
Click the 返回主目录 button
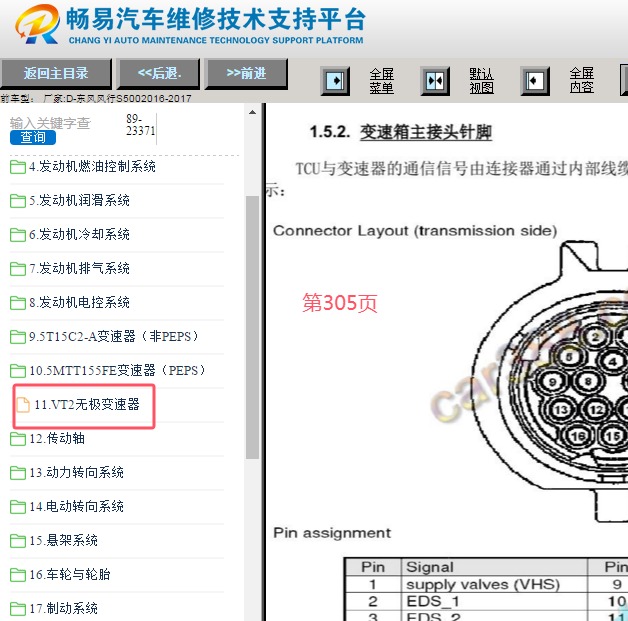click(x=56, y=73)
